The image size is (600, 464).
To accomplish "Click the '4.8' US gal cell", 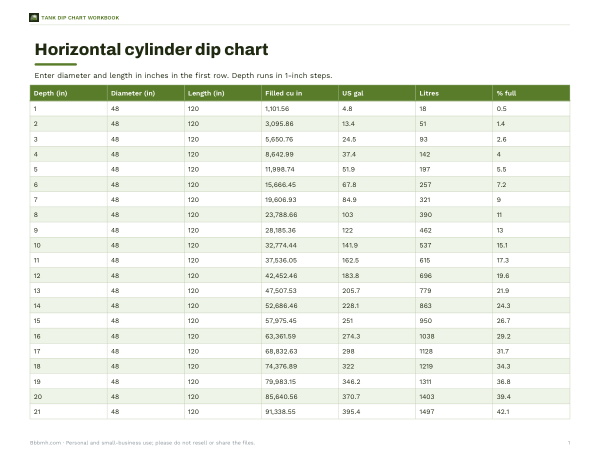I will click(x=377, y=109).
